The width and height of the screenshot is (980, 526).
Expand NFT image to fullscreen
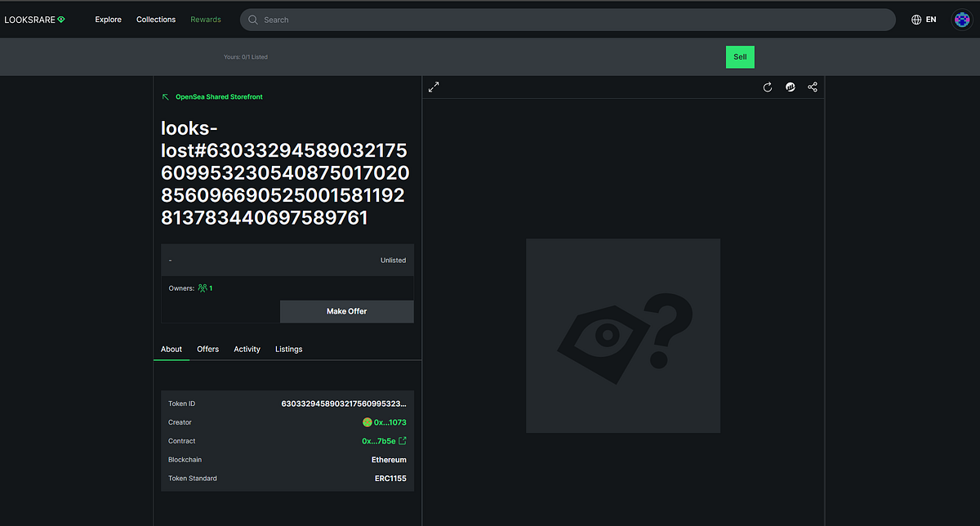click(x=434, y=87)
